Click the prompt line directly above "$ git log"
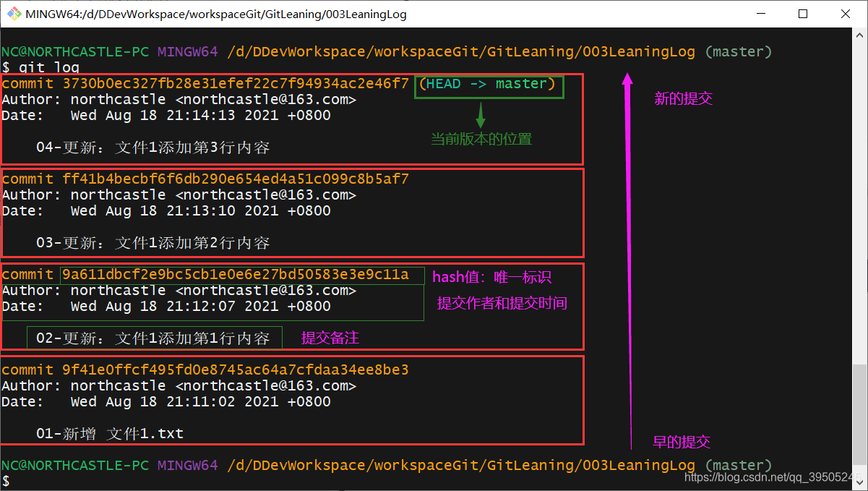 point(387,52)
